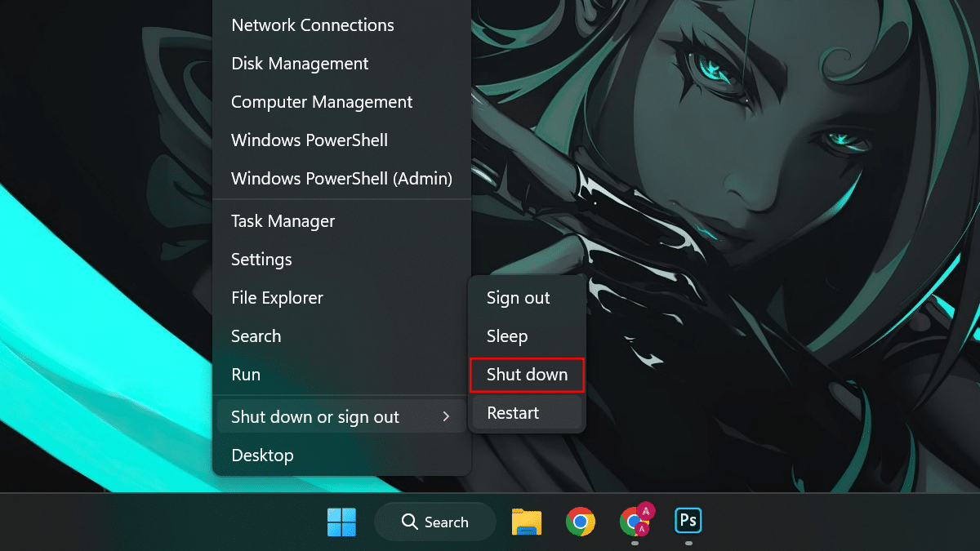Open Task Manager from the menu
The image size is (980, 551).
coord(341,221)
